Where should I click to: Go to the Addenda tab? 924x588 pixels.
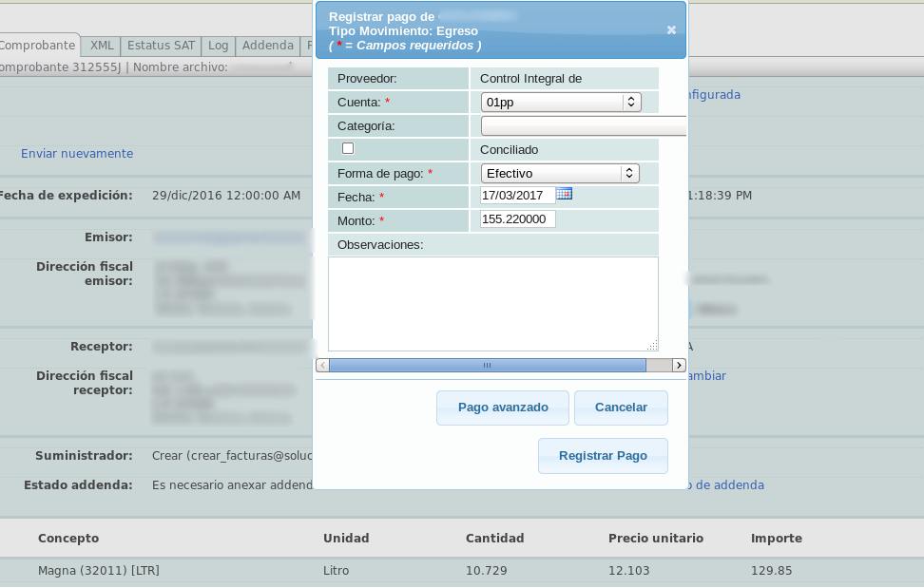(267, 46)
